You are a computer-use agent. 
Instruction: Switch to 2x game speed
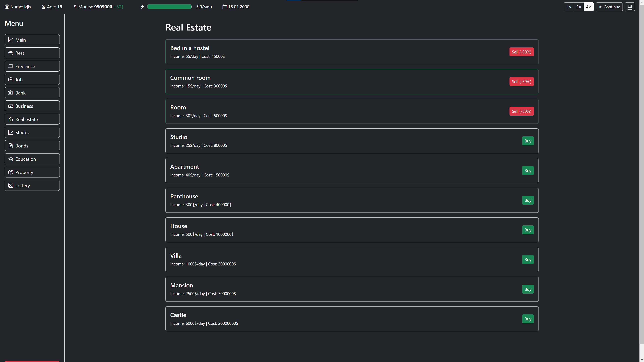pos(579,7)
